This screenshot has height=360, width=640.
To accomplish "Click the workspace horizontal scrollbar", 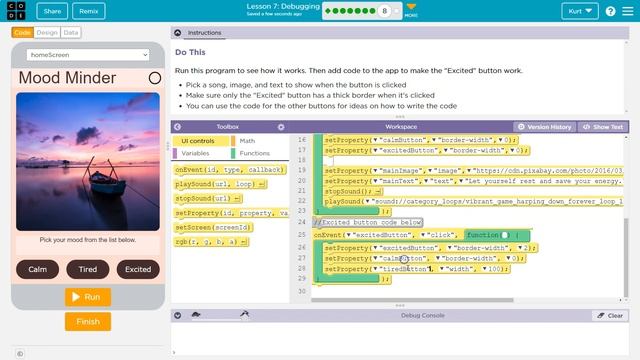I will (x=412, y=300).
